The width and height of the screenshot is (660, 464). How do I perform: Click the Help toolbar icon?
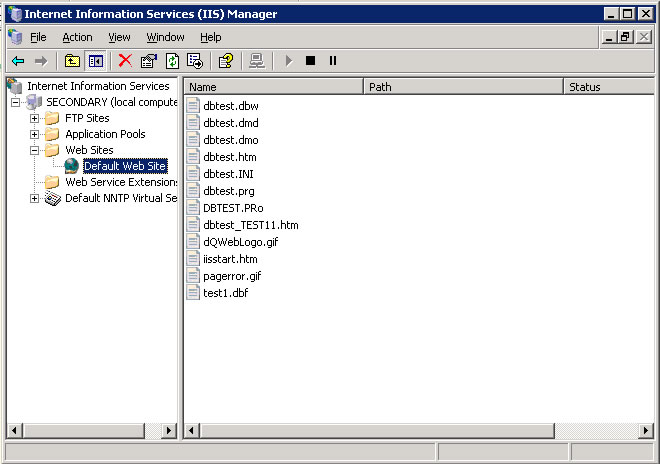click(226, 61)
